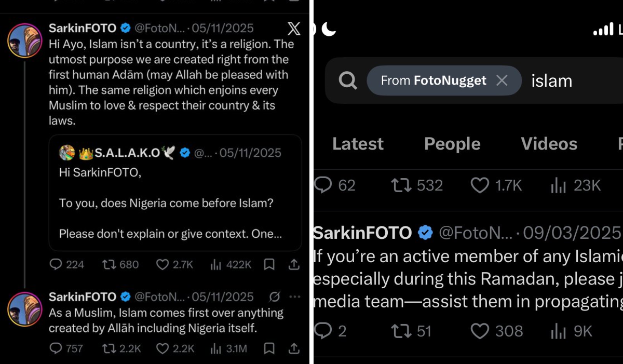Bookmark the 'Hi Ayo' tweet
This screenshot has height=364, width=623.
(x=269, y=264)
